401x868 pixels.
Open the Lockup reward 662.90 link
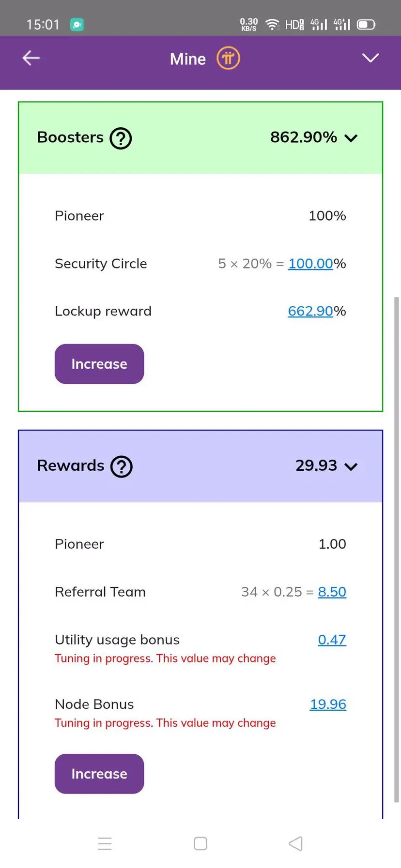310,311
